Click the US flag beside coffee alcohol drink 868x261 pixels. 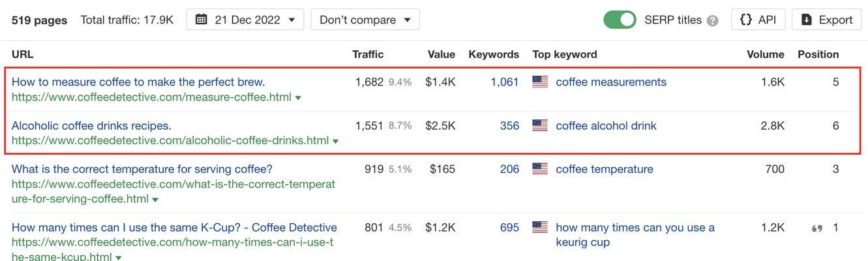(x=540, y=125)
